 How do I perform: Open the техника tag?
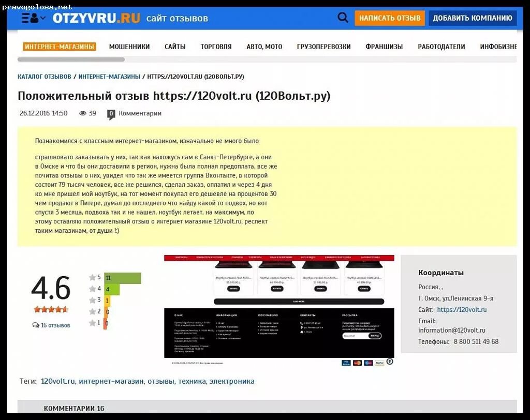pos(192,381)
